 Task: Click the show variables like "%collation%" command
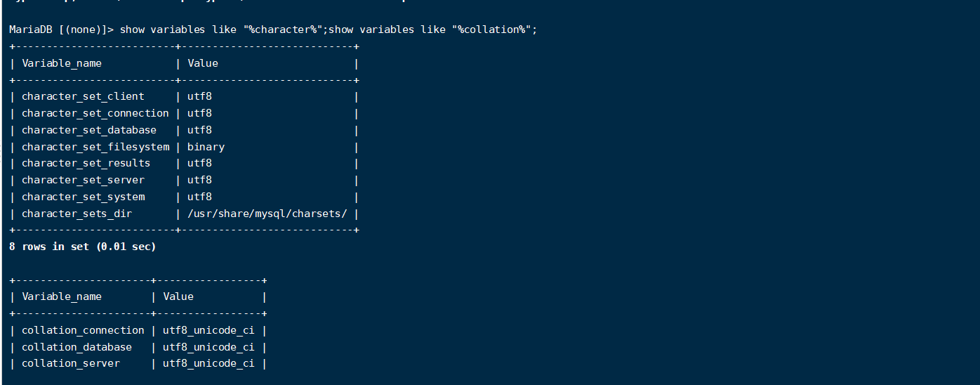click(432, 30)
